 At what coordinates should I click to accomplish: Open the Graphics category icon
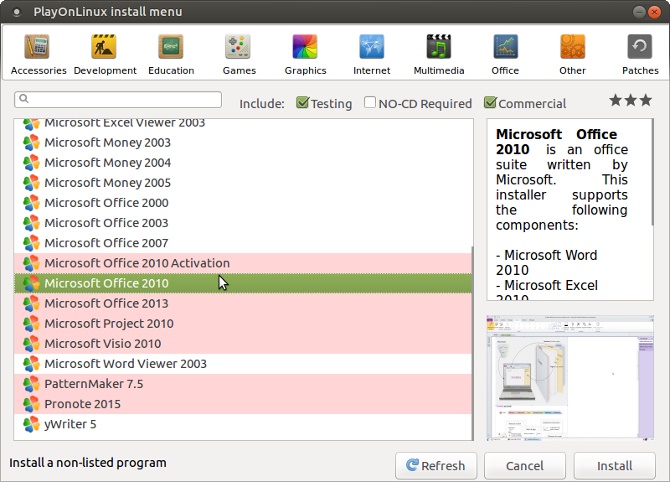click(305, 47)
